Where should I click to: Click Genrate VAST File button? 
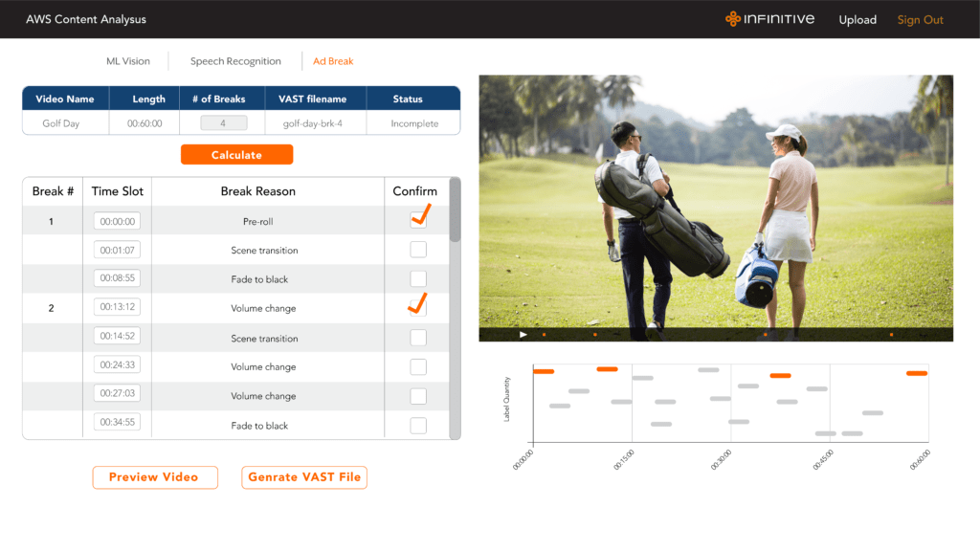pos(304,477)
